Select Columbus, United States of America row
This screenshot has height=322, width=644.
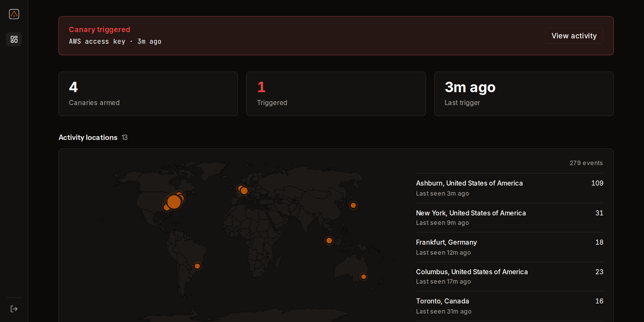509,276
